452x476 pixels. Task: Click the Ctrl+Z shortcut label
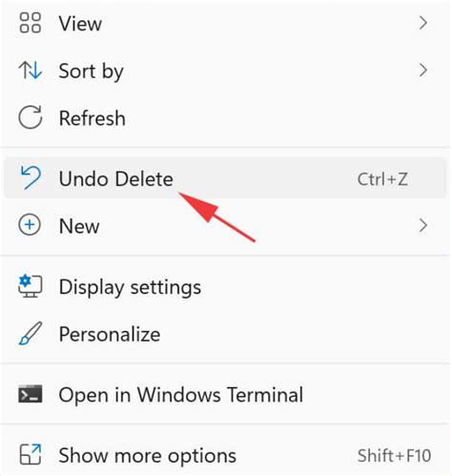382,179
